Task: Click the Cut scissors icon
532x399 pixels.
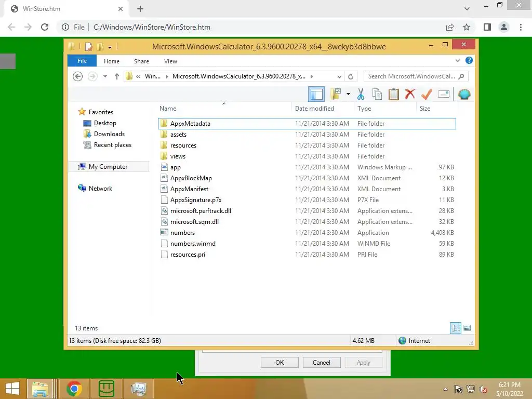Action: tap(361, 94)
